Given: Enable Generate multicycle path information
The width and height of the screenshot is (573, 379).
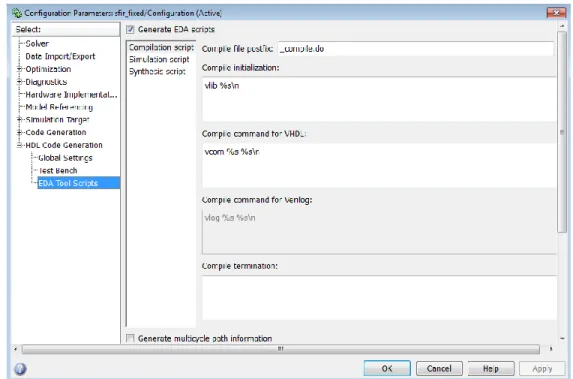Looking at the screenshot, I should pyautogui.click(x=130, y=338).
